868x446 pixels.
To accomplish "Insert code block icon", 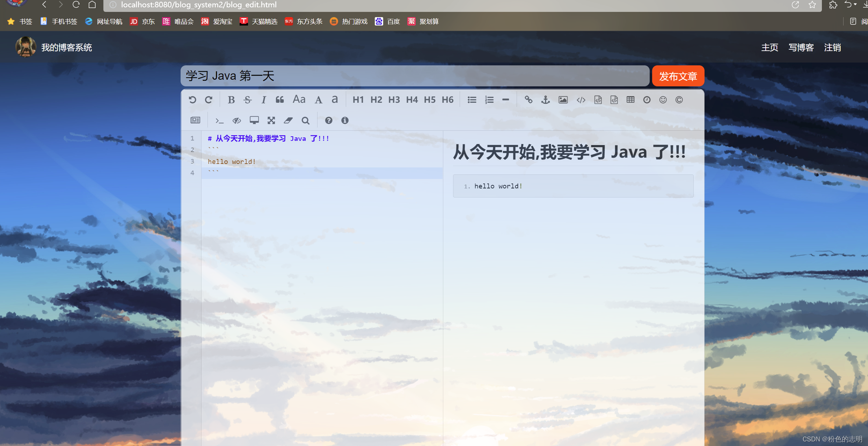I will pyautogui.click(x=614, y=100).
